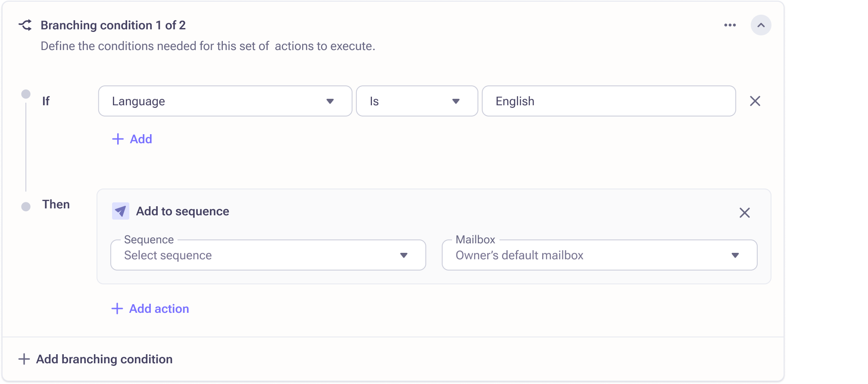Image resolution: width=868 pixels, height=384 pixels.
Task: Click the Add action link
Action: tap(159, 308)
